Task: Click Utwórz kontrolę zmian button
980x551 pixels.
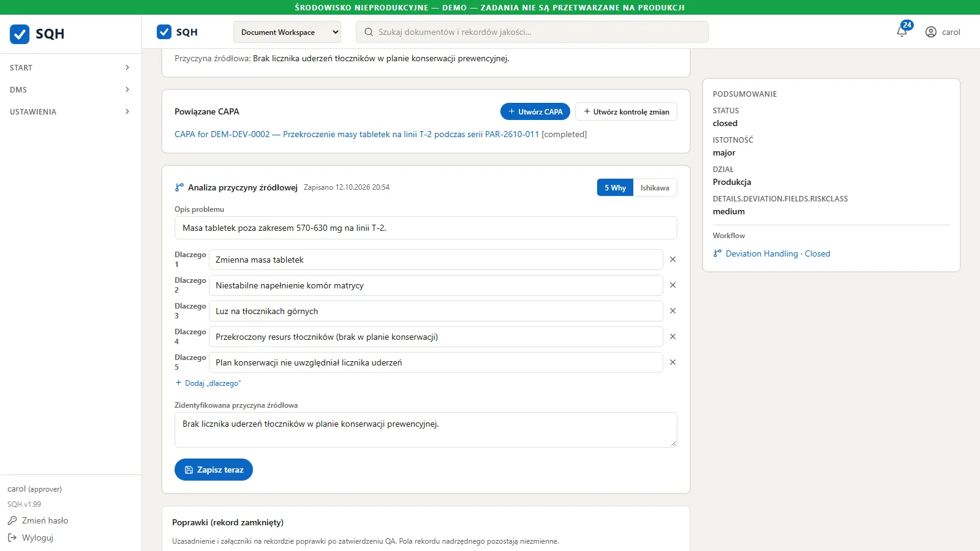Action: pyautogui.click(x=626, y=111)
